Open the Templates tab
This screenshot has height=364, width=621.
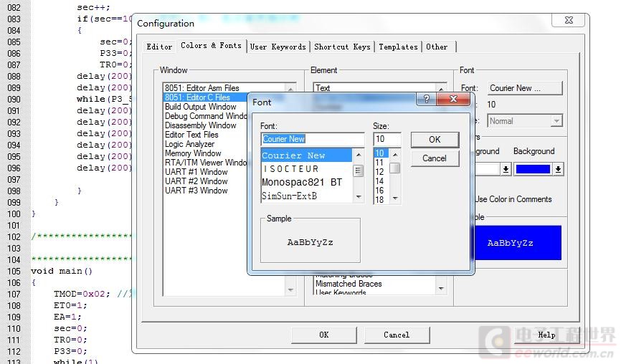coord(398,47)
